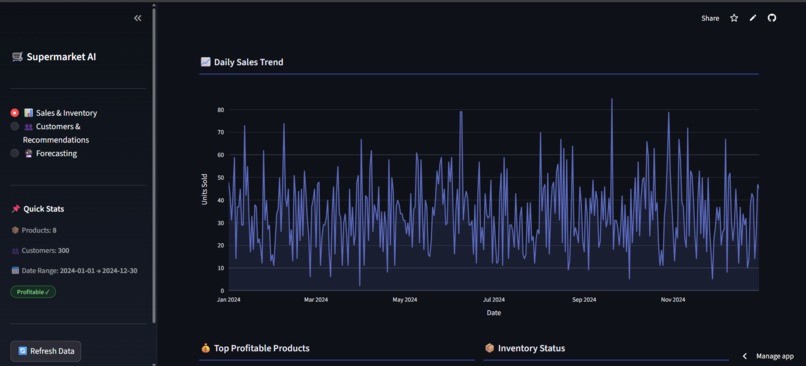Click the Inventory Status box icon
Viewport: 806px width, 366px height.
click(489, 348)
